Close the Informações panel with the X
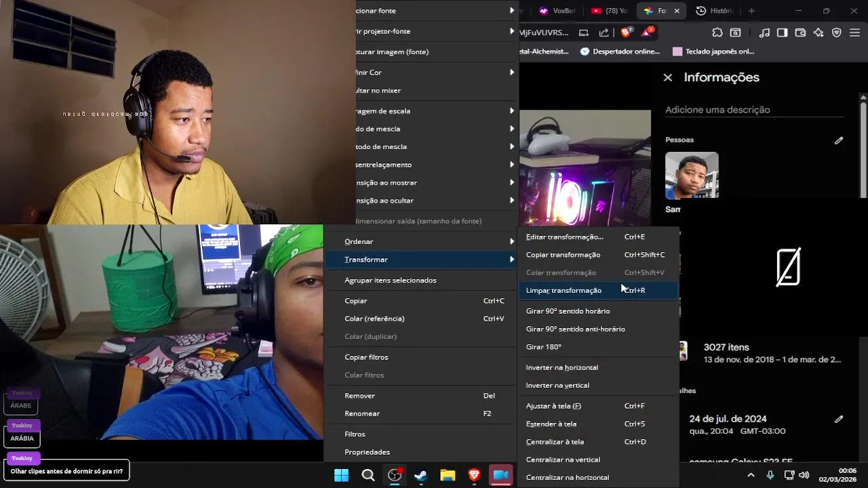The height and width of the screenshot is (488, 868). pyautogui.click(x=668, y=77)
